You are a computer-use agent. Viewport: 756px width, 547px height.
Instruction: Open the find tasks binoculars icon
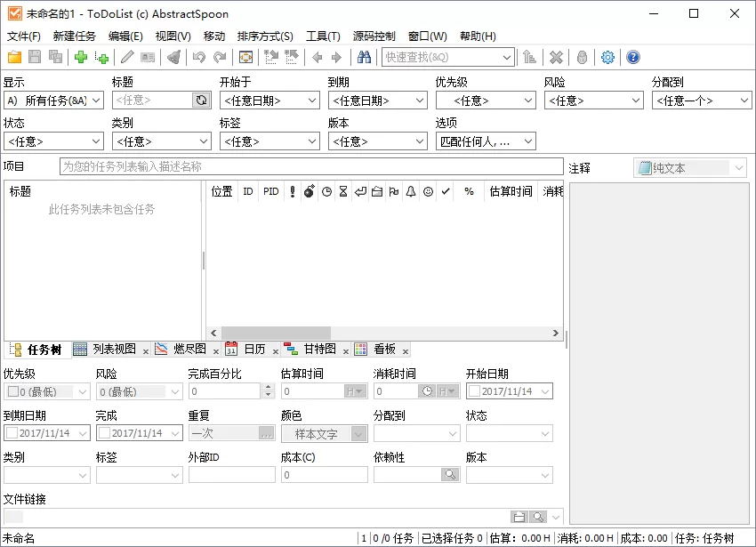[x=366, y=57]
